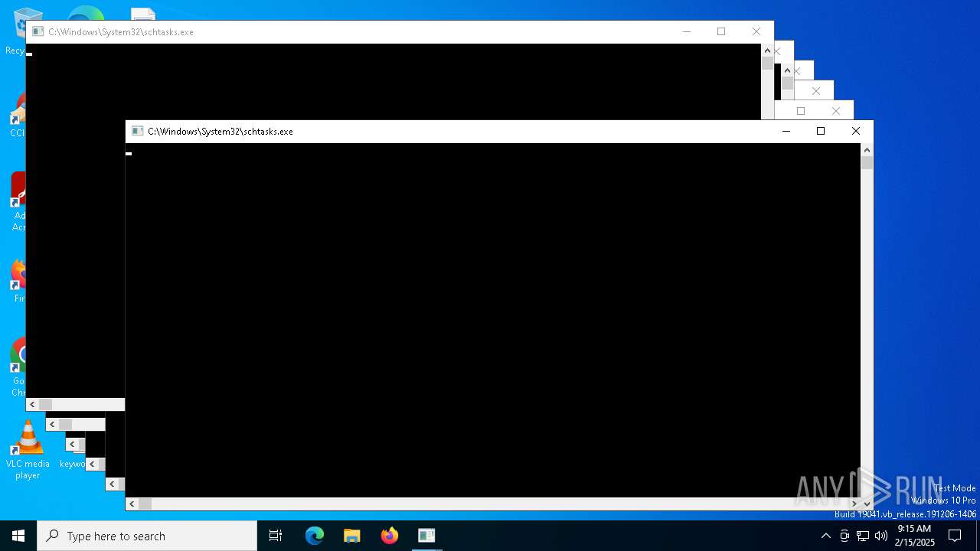The image size is (980, 551).
Task: Click the front window horizontal scrollbar thumb
Action: pyautogui.click(x=145, y=504)
